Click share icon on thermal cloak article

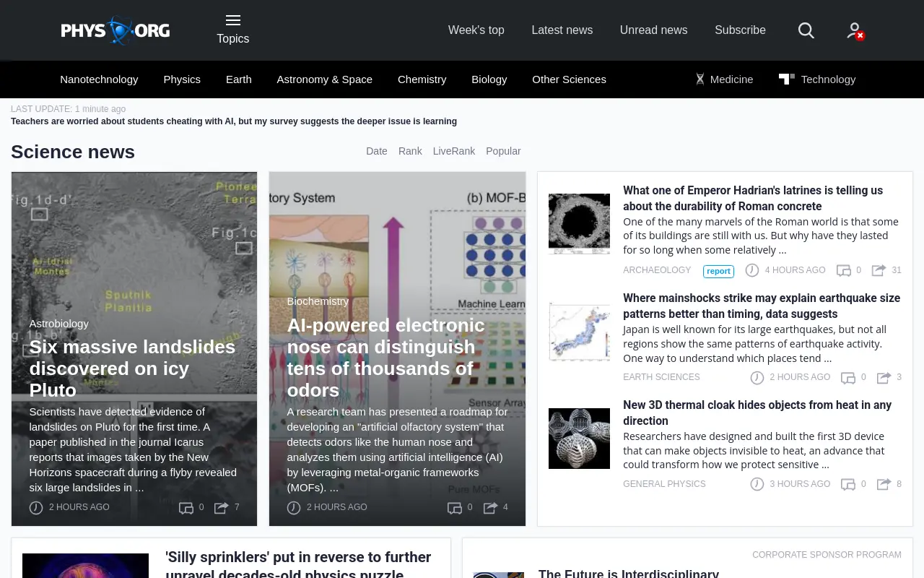tap(884, 484)
